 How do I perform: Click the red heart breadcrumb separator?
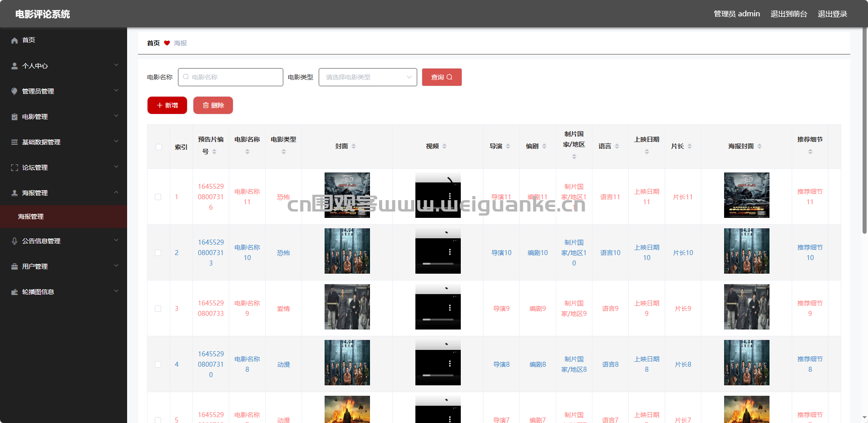tap(167, 43)
